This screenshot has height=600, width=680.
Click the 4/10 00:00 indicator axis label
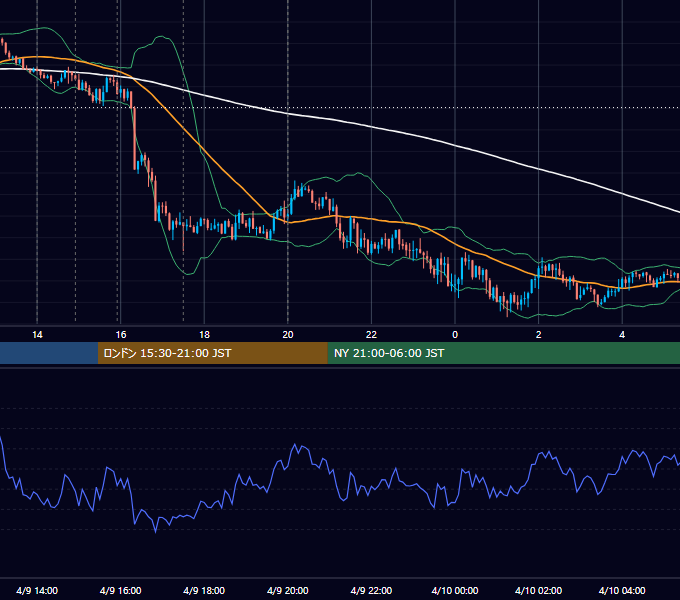[x=455, y=590]
